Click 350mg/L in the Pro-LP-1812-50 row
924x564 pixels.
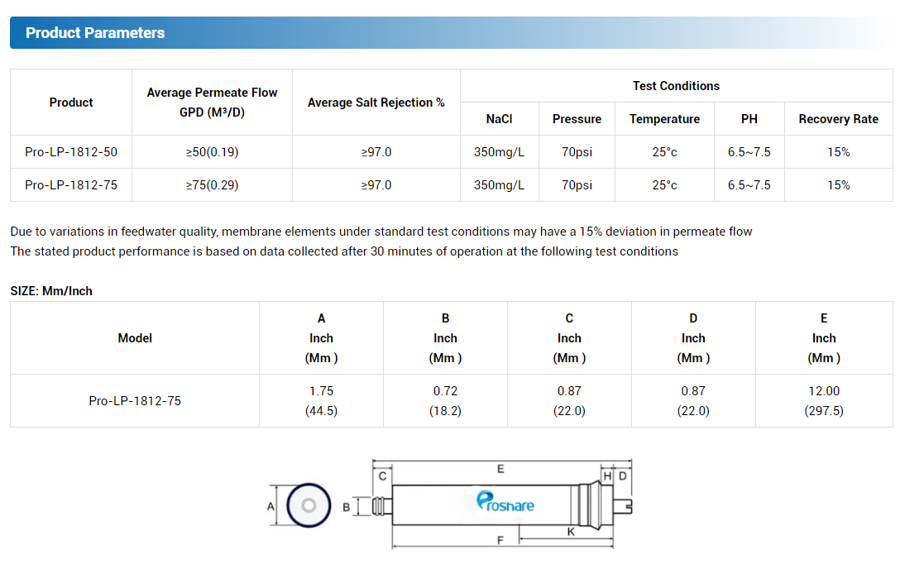click(x=499, y=152)
